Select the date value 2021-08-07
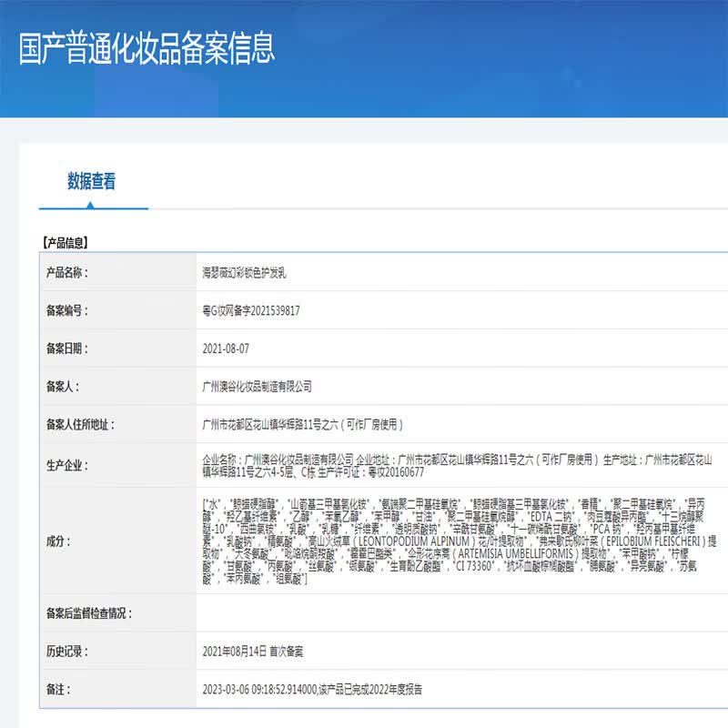Screen dimensions: 728x728 click(226, 349)
